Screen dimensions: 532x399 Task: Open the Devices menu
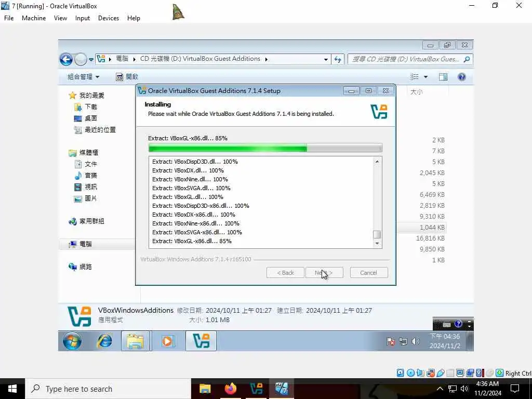109,18
